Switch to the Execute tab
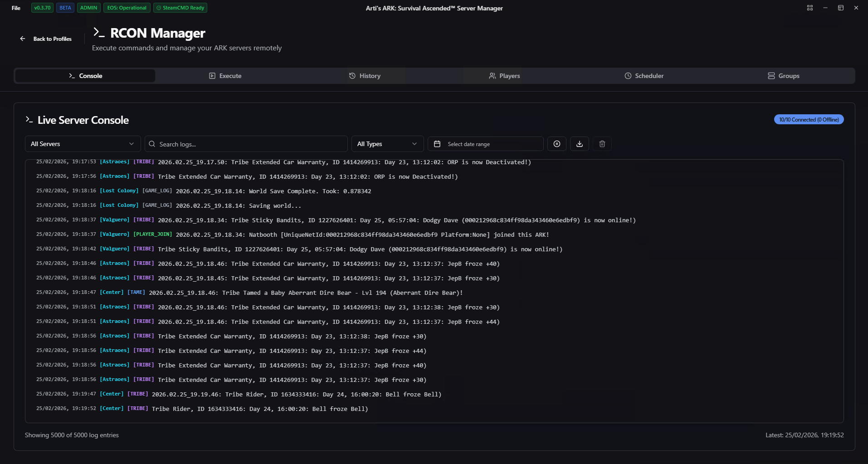868x464 pixels. [225, 76]
